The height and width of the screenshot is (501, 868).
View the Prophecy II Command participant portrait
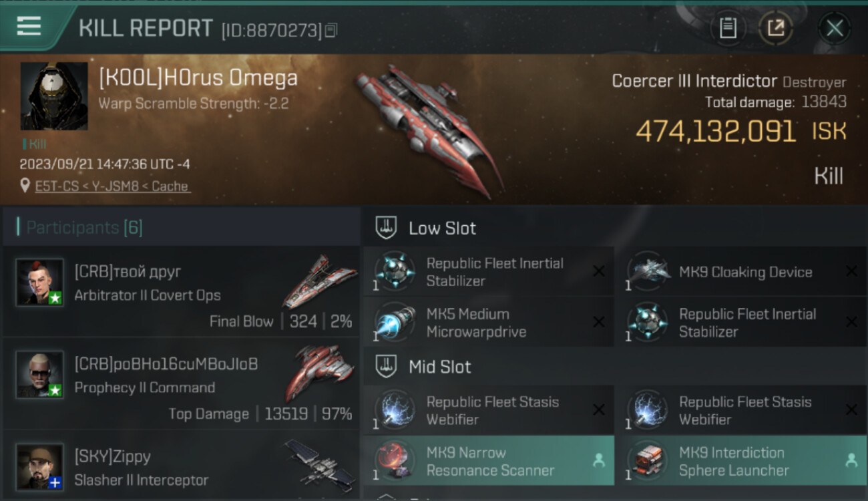click(x=40, y=375)
